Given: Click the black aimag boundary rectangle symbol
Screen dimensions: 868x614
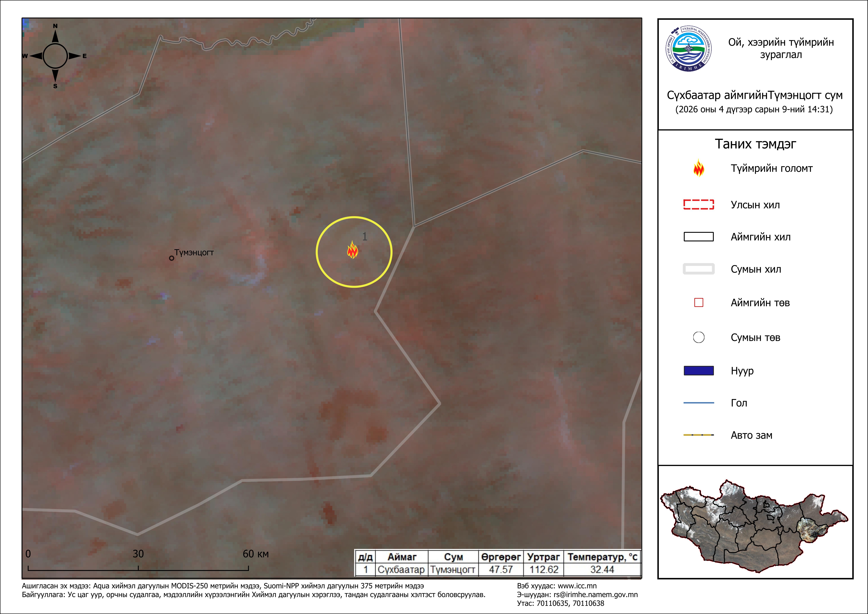Looking at the screenshot, I should [699, 237].
